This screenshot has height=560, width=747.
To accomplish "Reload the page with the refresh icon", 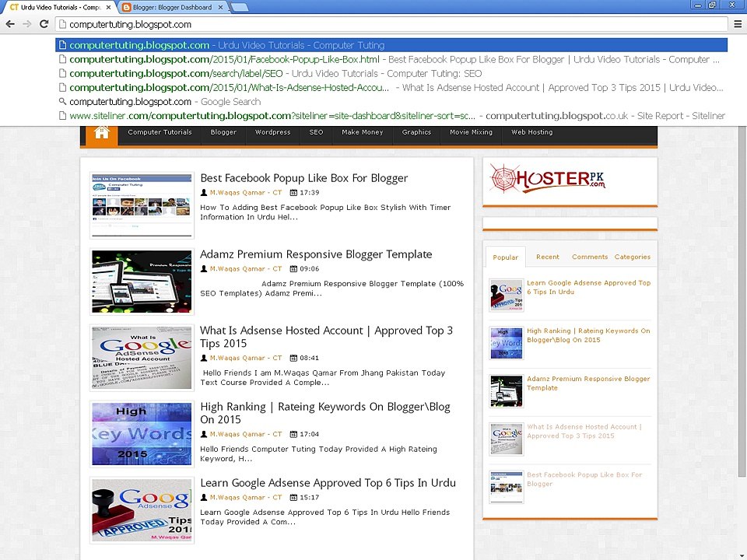I will click(x=44, y=24).
